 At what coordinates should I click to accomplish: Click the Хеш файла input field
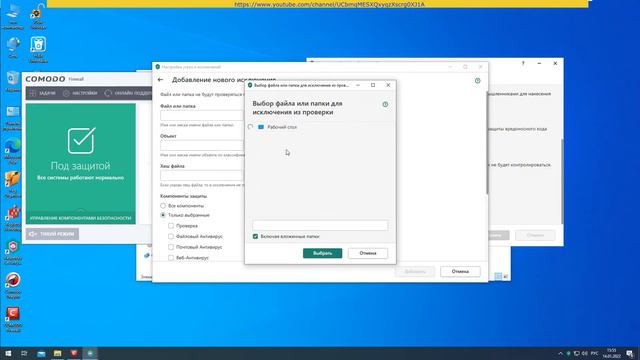pyautogui.click(x=202, y=176)
